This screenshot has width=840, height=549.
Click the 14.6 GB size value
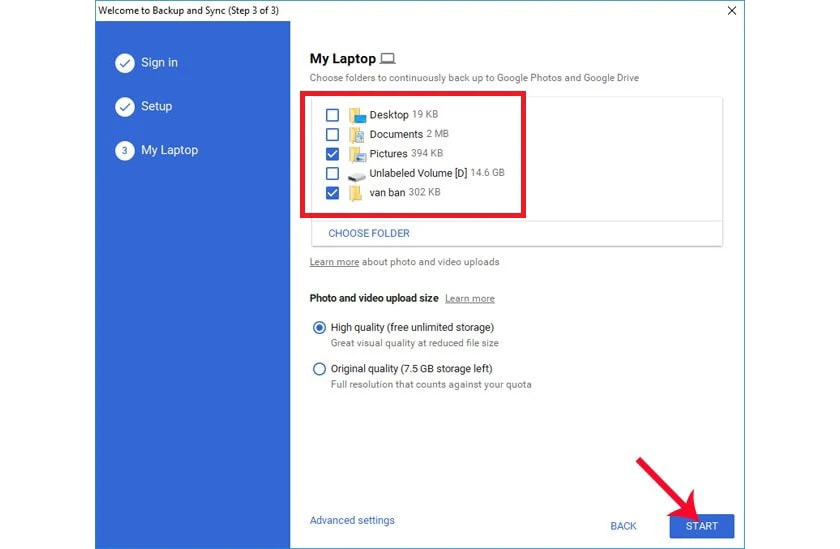pos(488,173)
